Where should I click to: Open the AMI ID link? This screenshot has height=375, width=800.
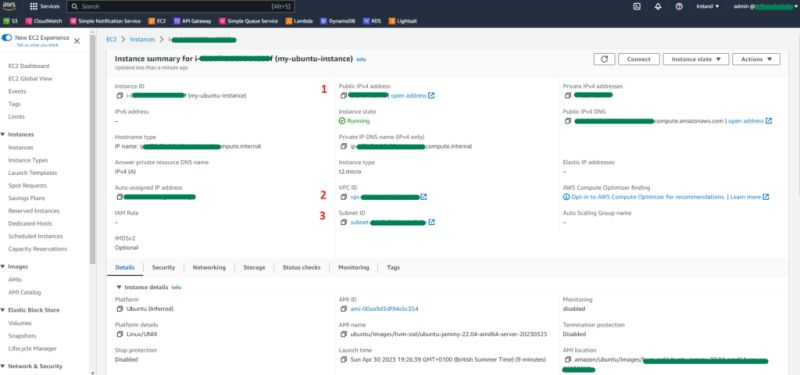pyautogui.click(x=385, y=309)
